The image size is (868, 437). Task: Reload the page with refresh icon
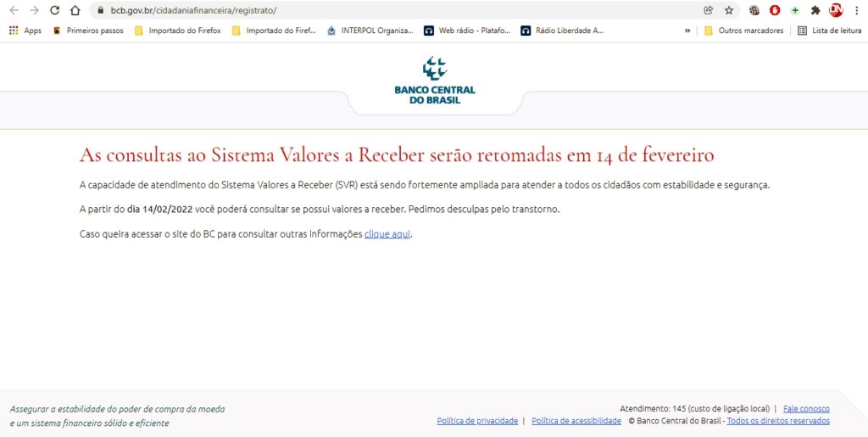[55, 10]
